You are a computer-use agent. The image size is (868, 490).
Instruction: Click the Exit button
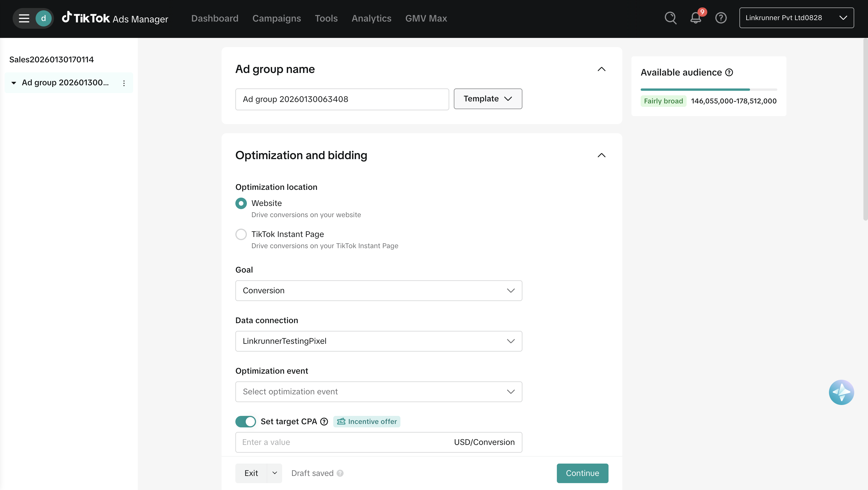[x=251, y=473]
